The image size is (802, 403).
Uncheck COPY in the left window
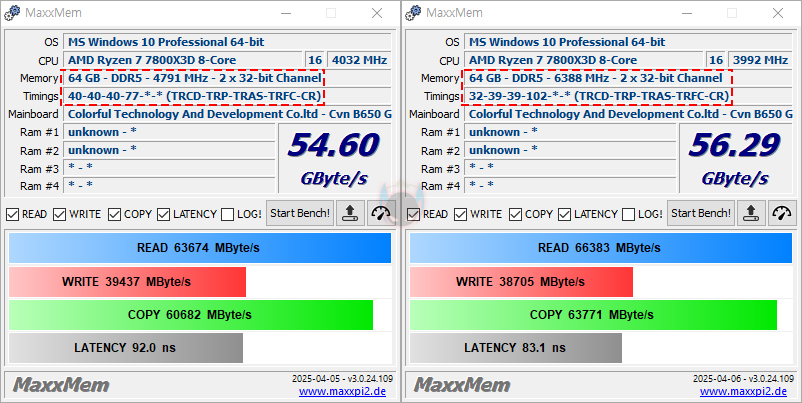tap(115, 214)
